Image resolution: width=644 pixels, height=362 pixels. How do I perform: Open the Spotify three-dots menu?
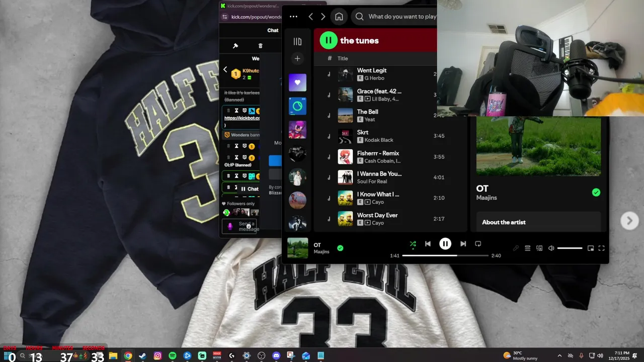pos(294,17)
